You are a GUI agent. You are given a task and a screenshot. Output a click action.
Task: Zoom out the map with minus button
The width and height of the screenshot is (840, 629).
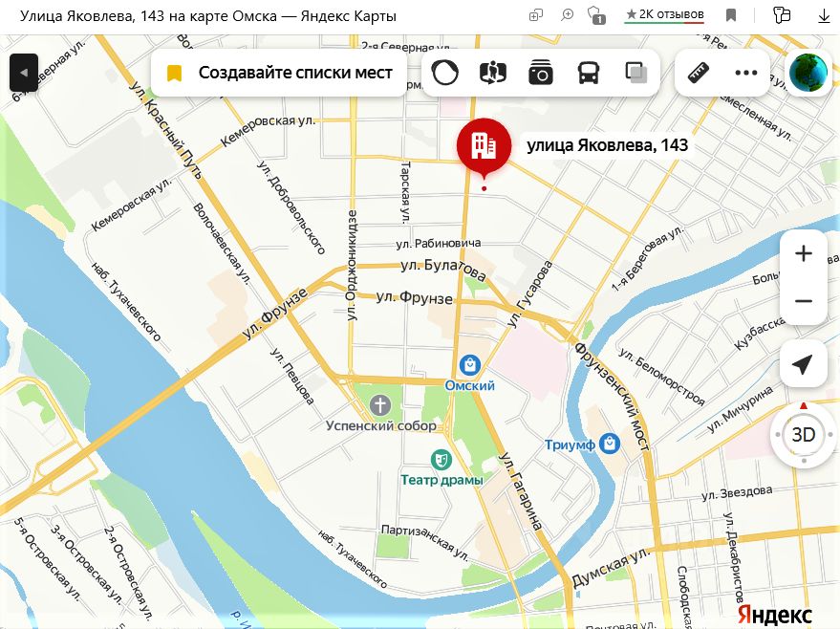[x=803, y=300]
